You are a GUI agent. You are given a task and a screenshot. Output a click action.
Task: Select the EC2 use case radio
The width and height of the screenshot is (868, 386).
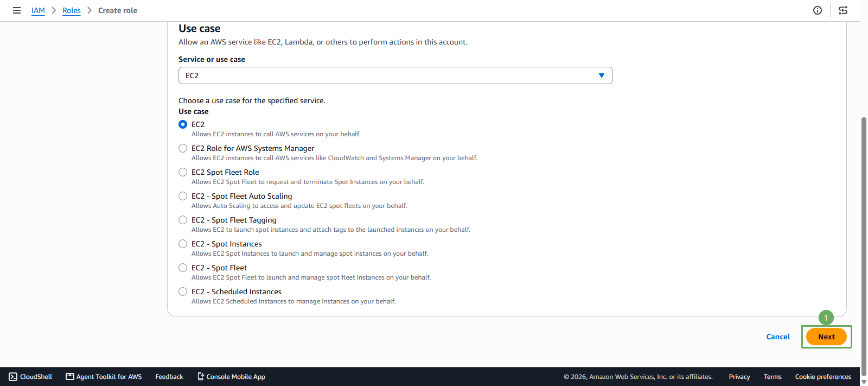click(x=183, y=124)
